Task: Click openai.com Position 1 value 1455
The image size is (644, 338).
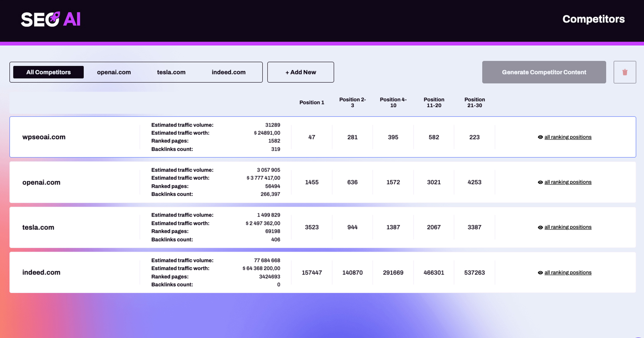Action: click(312, 182)
